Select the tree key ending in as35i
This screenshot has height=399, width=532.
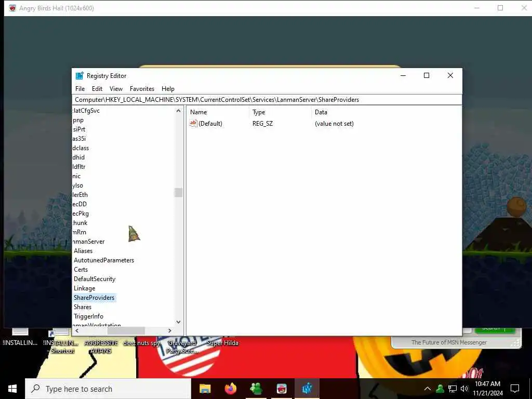79,138
